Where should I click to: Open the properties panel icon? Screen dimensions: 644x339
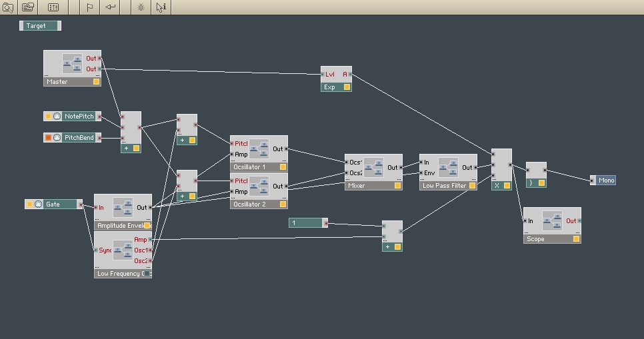coord(28,7)
